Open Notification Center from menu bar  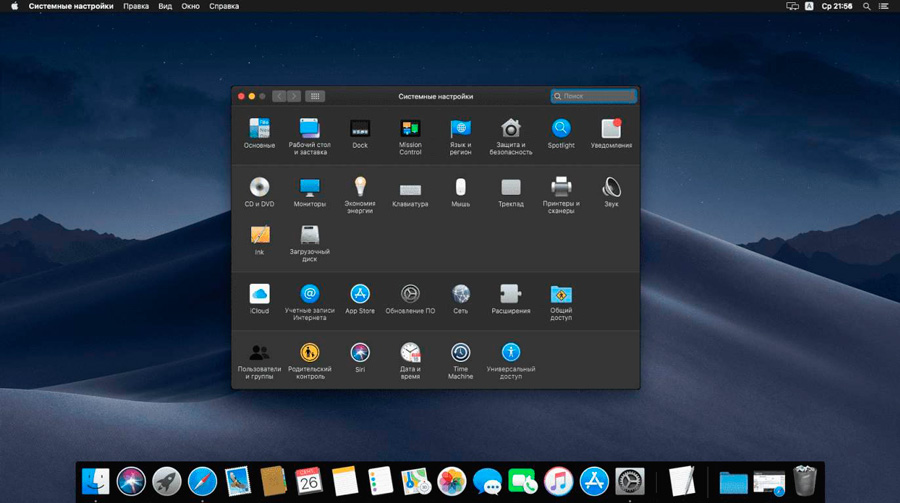click(884, 6)
